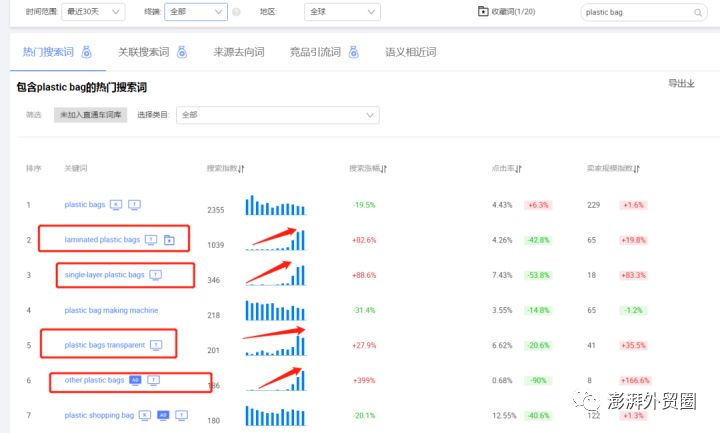Click the money bag icon next to 关联搜索词

(182, 52)
